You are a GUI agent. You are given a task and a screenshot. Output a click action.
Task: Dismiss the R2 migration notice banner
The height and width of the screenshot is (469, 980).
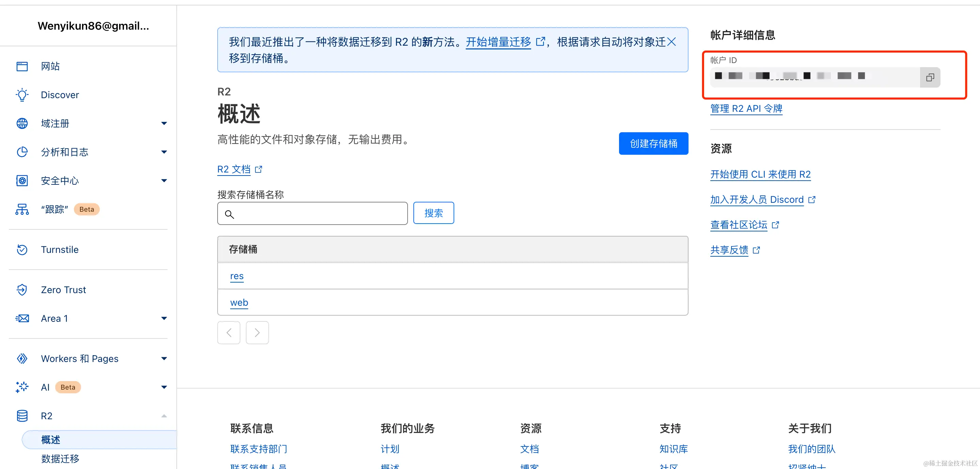coord(671,42)
